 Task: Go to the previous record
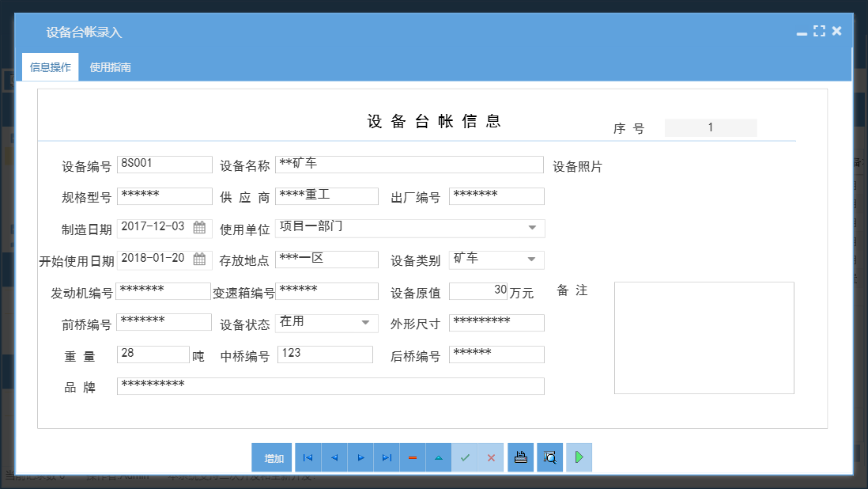(334, 457)
